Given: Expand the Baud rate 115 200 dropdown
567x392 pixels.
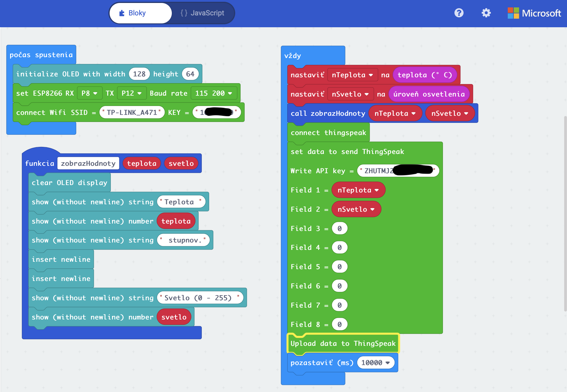Looking at the screenshot, I should 214,93.
